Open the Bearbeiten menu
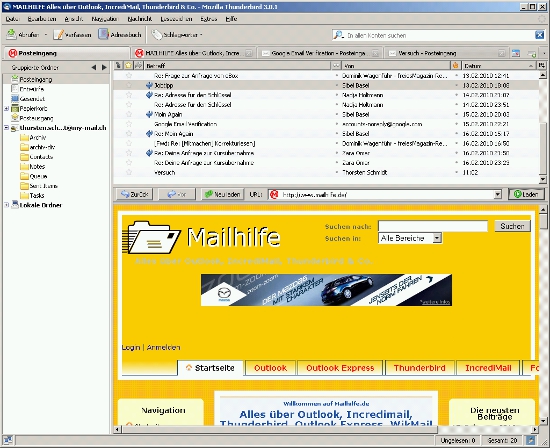Viewport: 550px width, 448px height. (x=42, y=19)
